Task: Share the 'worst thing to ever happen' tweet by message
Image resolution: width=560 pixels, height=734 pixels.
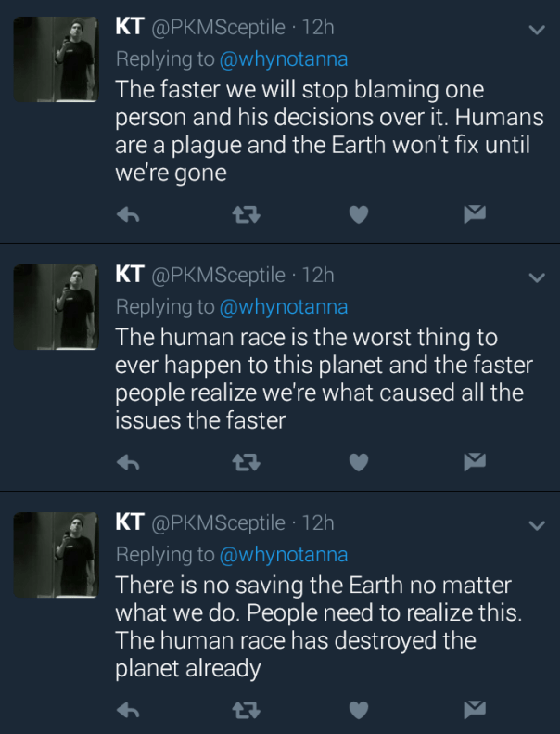Action: (475, 462)
